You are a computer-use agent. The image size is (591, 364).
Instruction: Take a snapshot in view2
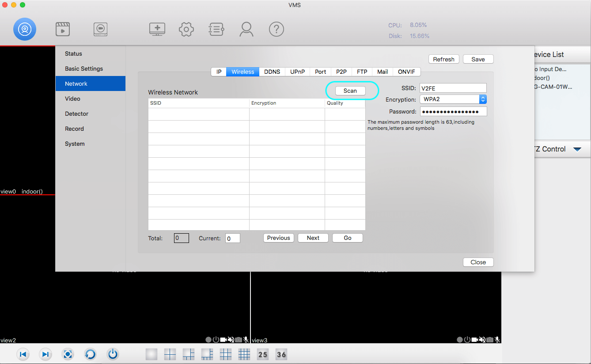click(x=239, y=340)
